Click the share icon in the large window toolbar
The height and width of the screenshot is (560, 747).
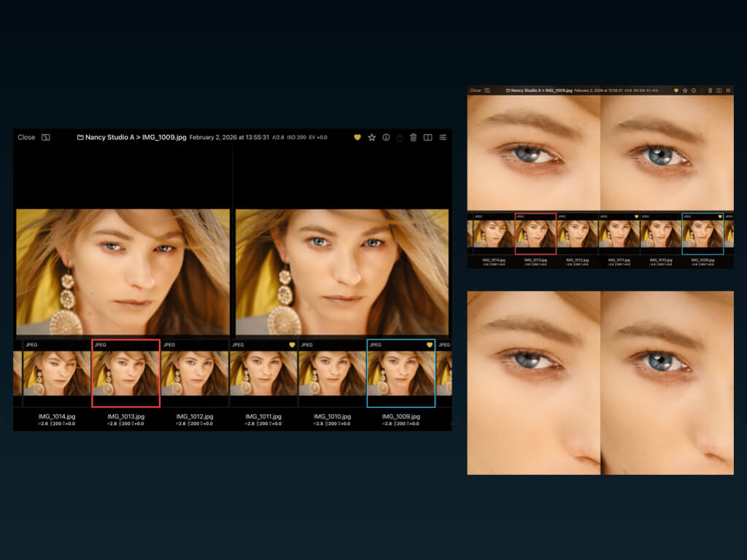(x=400, y=137)
